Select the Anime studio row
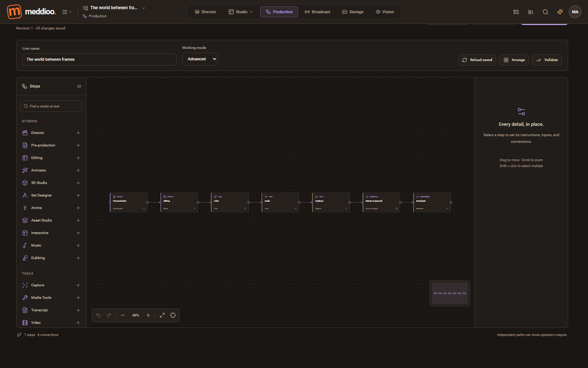588x368 pixels. (x=51, y=208)
